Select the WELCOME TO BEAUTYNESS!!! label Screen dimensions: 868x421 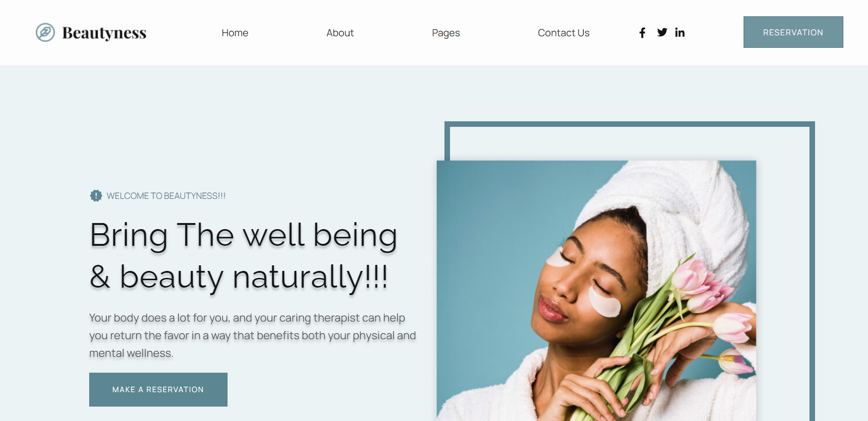pos(166,196)
